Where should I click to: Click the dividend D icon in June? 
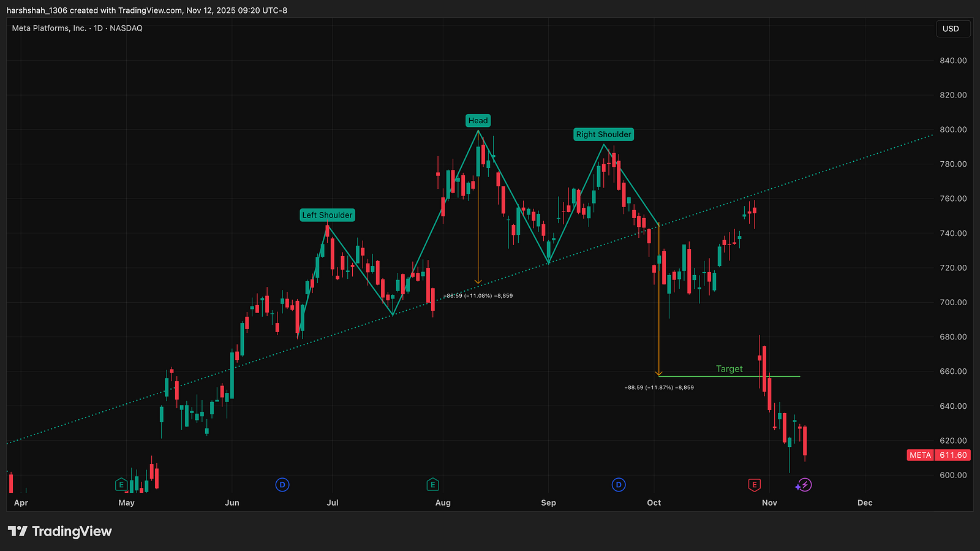[x=282, y=485]
